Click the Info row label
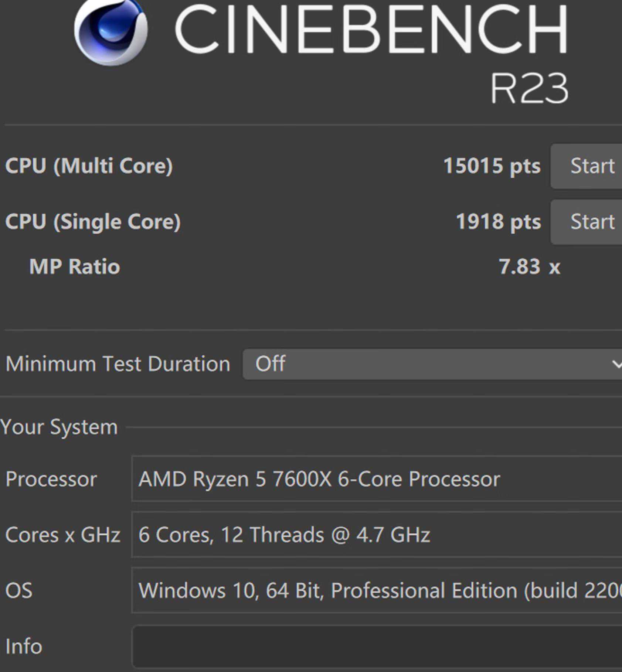Viewport: 622px width, 672px height. pos(24,647)
